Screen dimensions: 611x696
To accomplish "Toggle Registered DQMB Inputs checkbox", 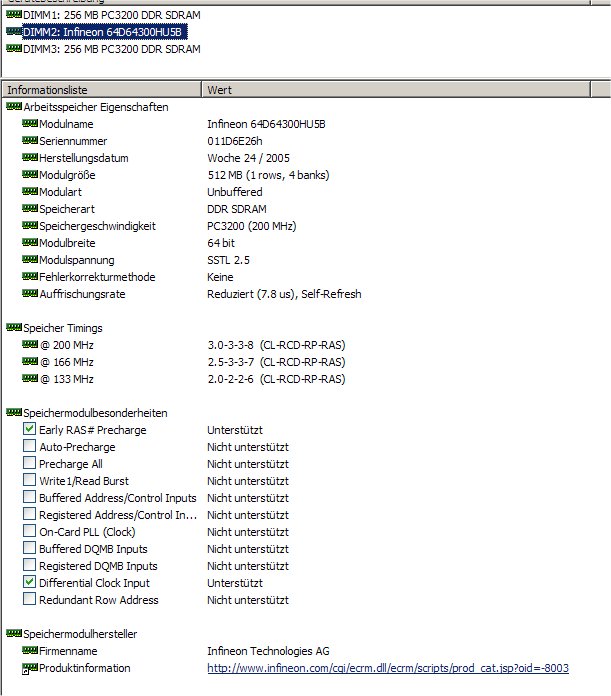I will (x=29, y=565).
